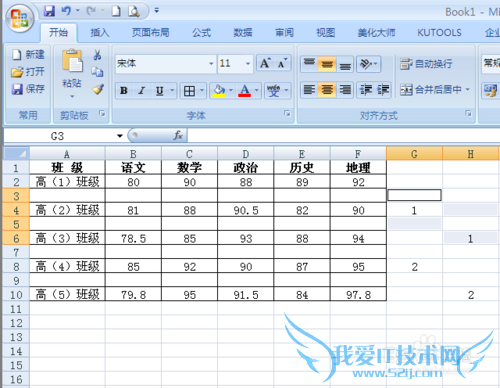Screen dimensions: 500x388
Task: Copy selection with copy icon
Action: (97, 71)
